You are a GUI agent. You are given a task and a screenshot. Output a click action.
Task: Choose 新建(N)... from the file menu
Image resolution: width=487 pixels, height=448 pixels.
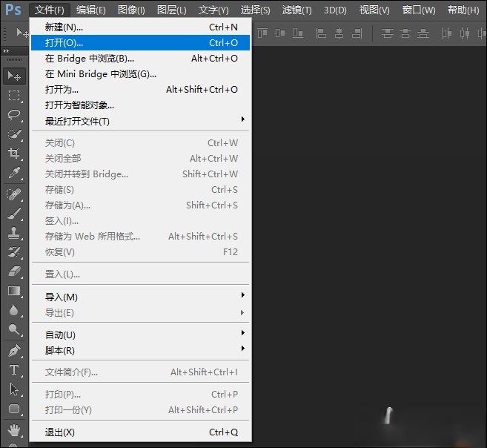[x=140, y=27]
